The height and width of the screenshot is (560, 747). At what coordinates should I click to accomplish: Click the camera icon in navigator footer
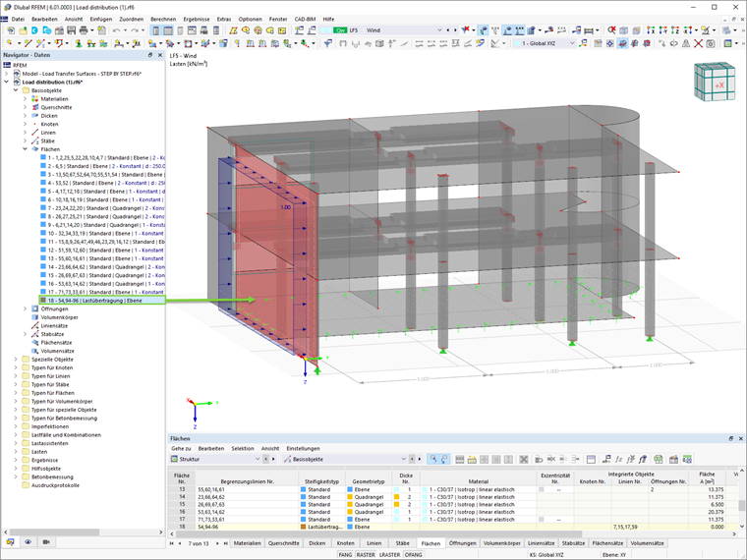pos(46,542)
